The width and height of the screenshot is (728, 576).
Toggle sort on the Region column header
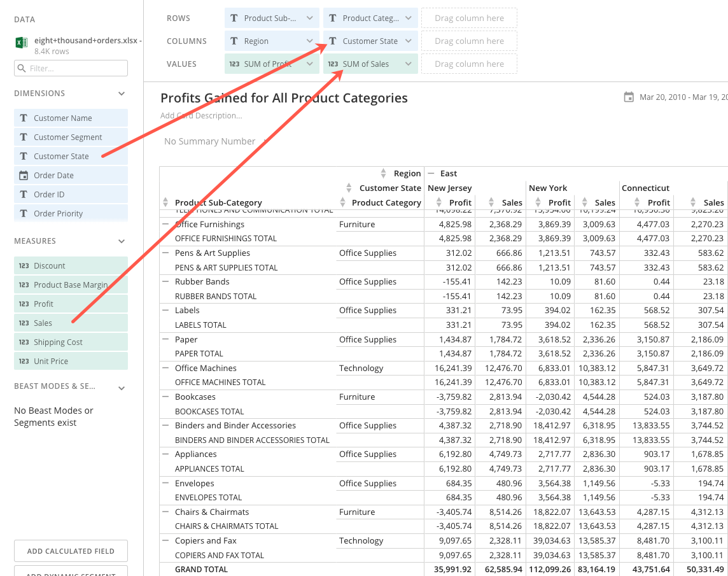(x=383, y=173)
